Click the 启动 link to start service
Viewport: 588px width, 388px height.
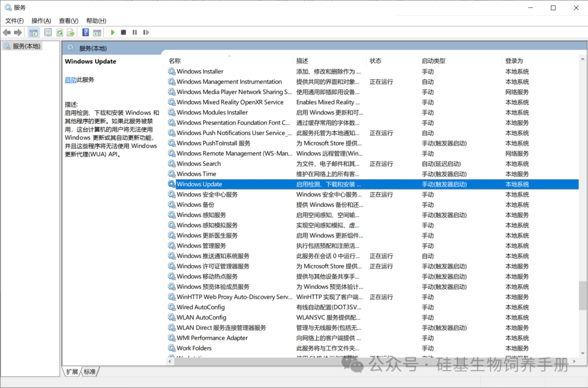71,79
